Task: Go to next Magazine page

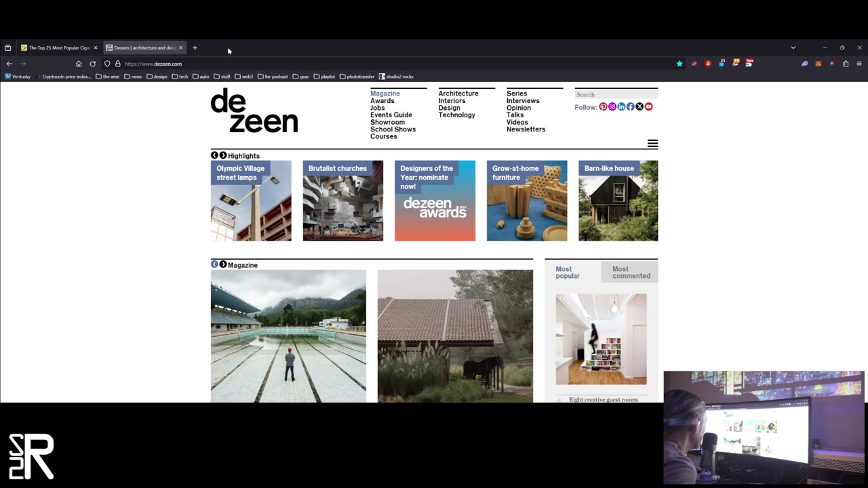Action: coord(222,264)
